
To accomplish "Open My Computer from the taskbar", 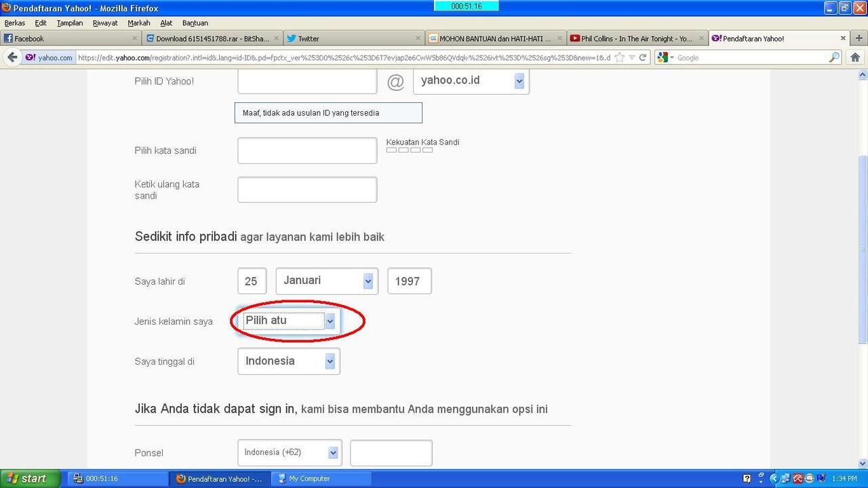I will tap(321, 479).
